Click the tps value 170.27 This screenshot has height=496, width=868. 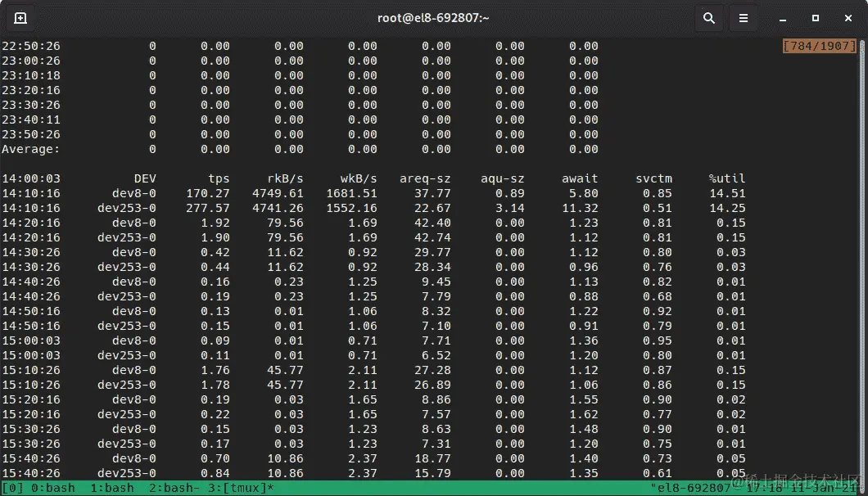tap(208, 193)
